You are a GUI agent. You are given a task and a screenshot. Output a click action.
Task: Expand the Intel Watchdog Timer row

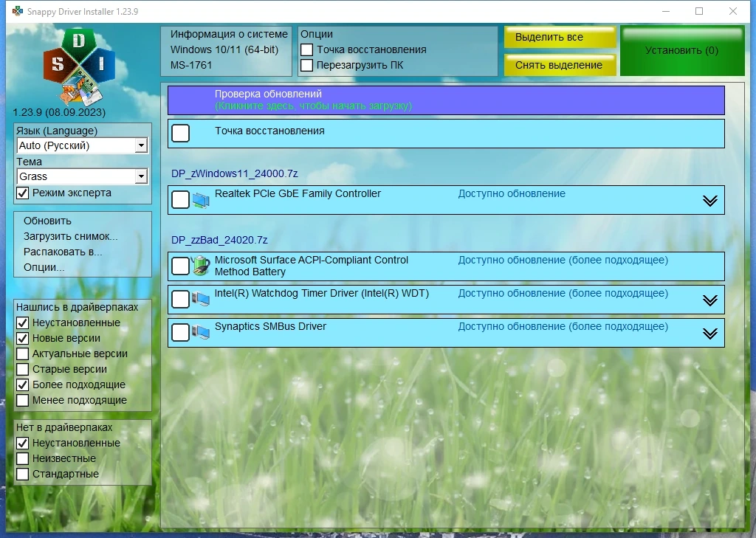709,300
